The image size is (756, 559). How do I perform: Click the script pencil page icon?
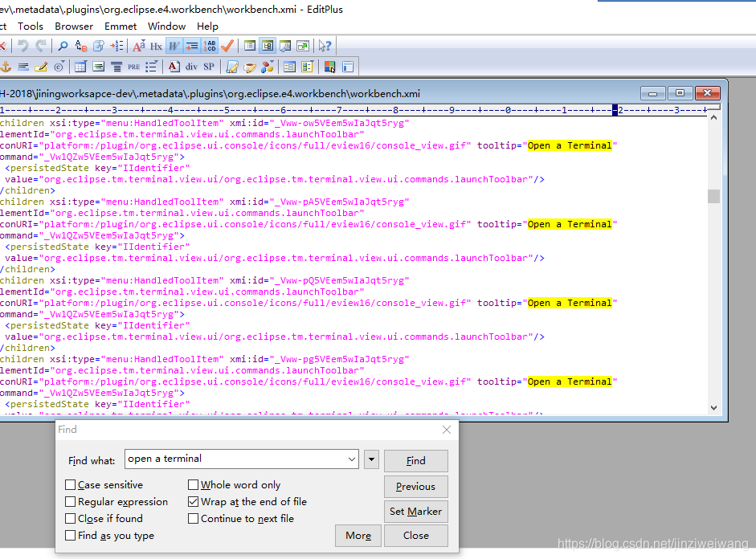232,67
